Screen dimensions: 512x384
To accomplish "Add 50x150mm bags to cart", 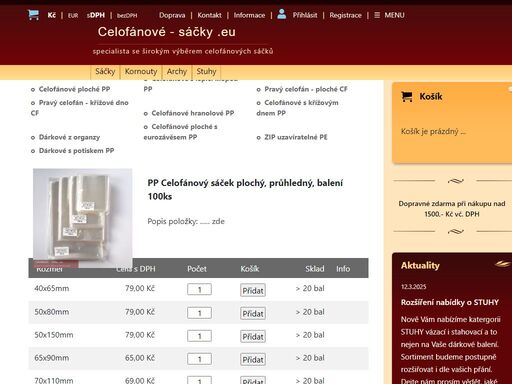I will pyautogui.click(x=253, y=337).
